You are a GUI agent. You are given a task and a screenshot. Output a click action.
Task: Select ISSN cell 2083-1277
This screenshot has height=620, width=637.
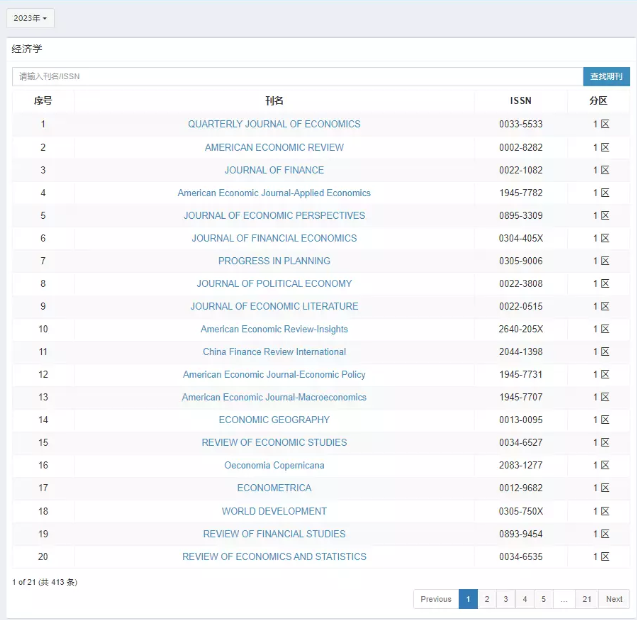pyautogui.click(x=520, y=465)
